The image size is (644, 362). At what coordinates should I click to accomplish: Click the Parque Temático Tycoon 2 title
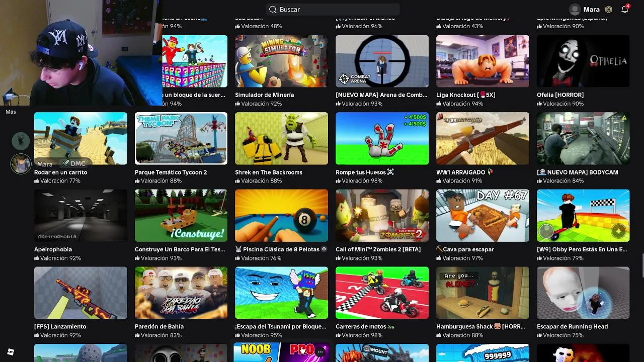pos(171,172)
